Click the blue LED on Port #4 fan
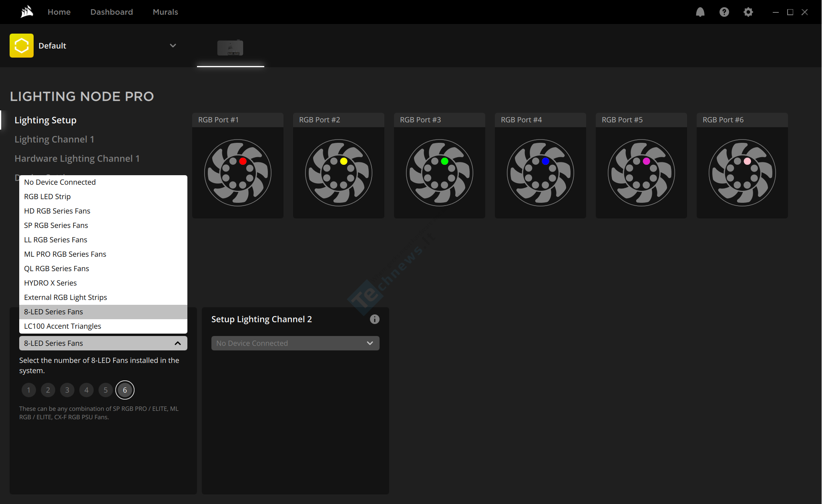 (x=545, y=161)
